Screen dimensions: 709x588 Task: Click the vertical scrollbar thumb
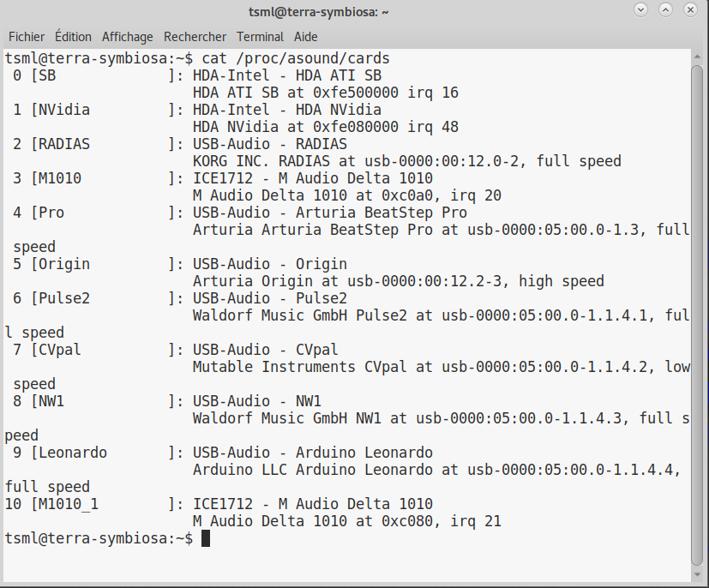tap(697, 315)
